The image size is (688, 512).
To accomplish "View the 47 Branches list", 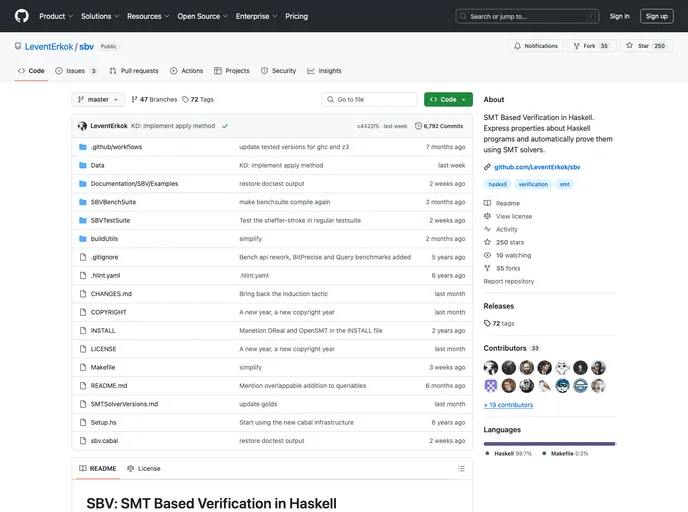I will [154, 100].
